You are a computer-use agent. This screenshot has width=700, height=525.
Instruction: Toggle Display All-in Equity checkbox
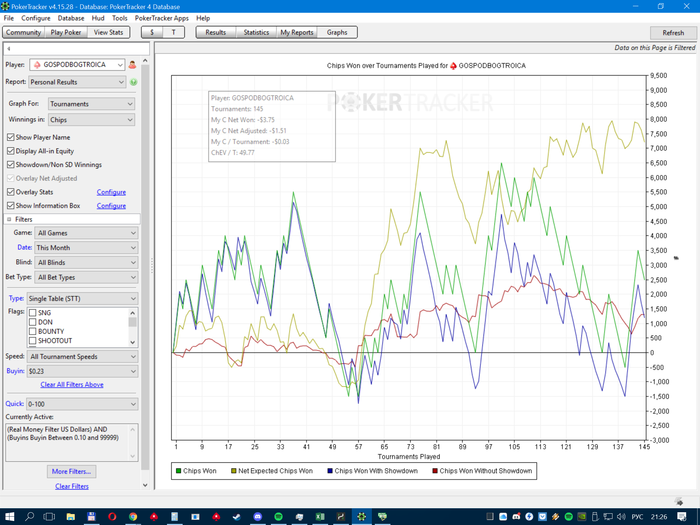pos(11,151)
